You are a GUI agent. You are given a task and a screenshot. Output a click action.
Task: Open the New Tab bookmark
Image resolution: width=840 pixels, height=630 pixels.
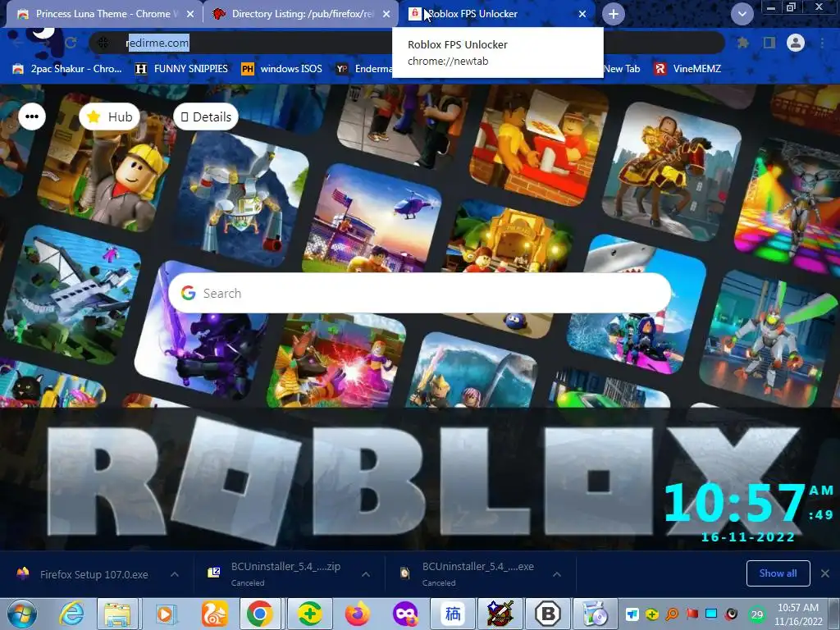[622, 69]
